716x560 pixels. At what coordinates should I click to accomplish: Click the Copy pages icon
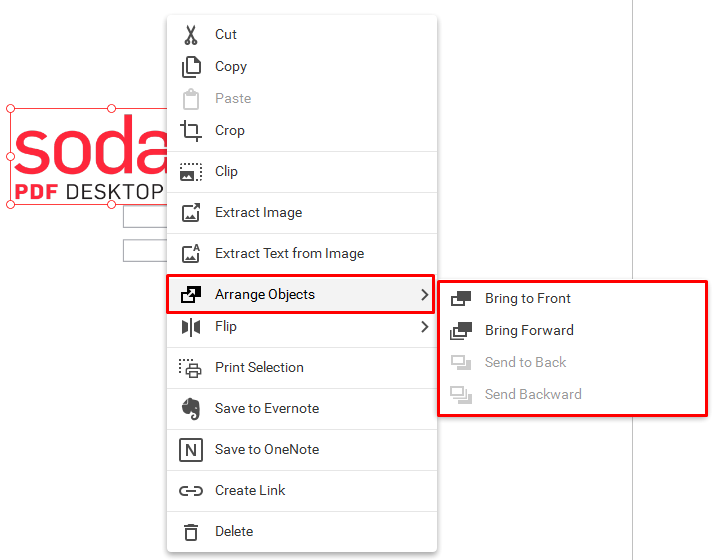point(191,67)
